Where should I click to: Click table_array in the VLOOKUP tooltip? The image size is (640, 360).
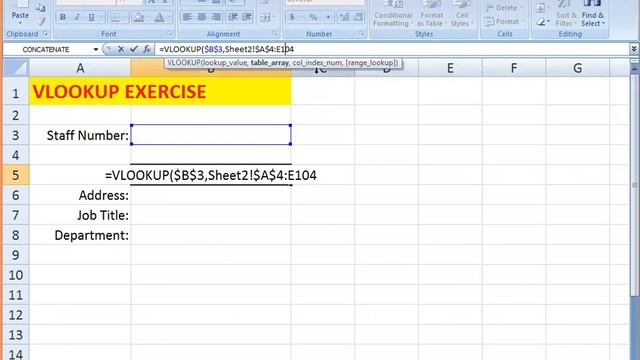click(269, 63)
